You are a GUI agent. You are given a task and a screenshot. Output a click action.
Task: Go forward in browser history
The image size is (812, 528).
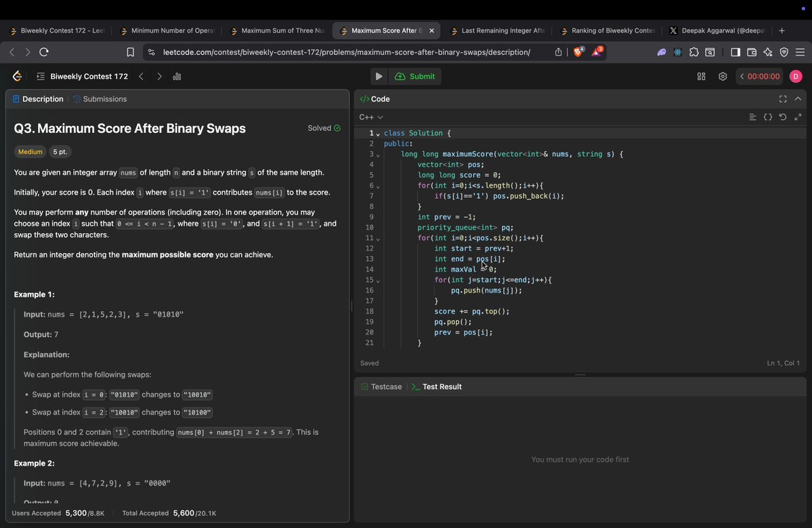click(28, 52)
